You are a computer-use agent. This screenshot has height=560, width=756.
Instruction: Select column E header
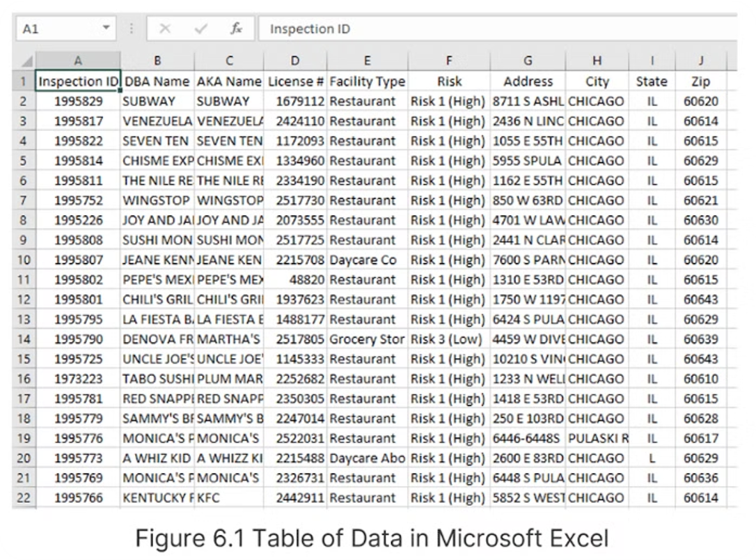point(368,61)
